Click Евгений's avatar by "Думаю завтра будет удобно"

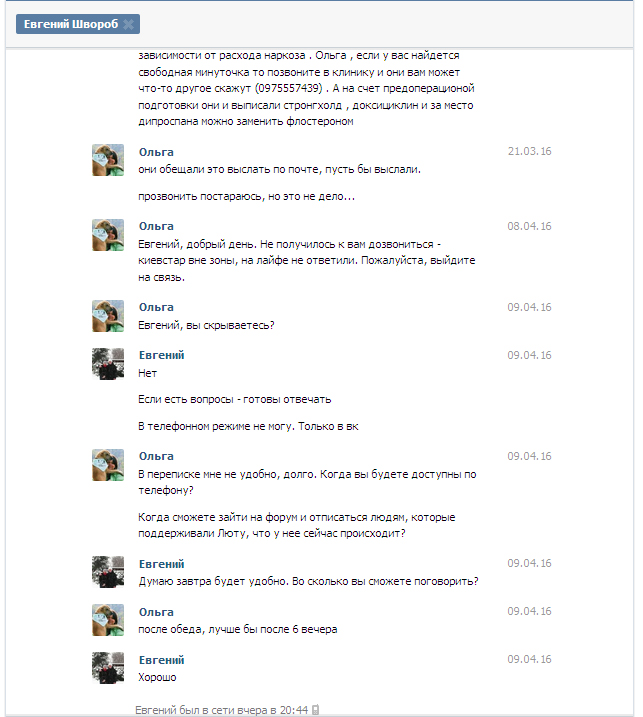click(x=108, y=572)
